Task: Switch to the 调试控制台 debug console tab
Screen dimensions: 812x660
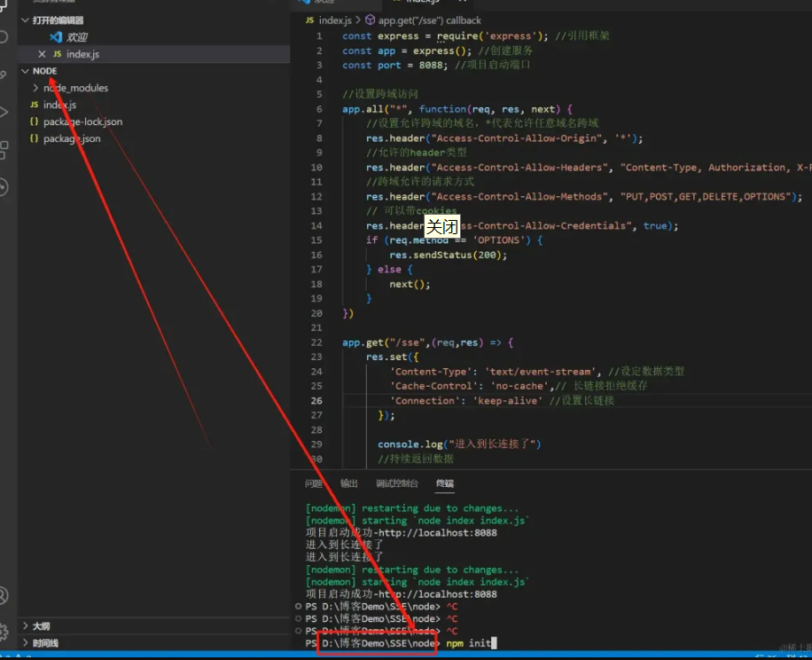Action: (396, 483)
